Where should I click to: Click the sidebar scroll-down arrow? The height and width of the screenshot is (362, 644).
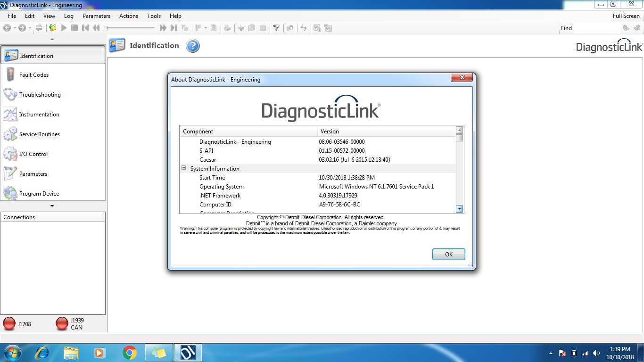(x=52, y=206)
